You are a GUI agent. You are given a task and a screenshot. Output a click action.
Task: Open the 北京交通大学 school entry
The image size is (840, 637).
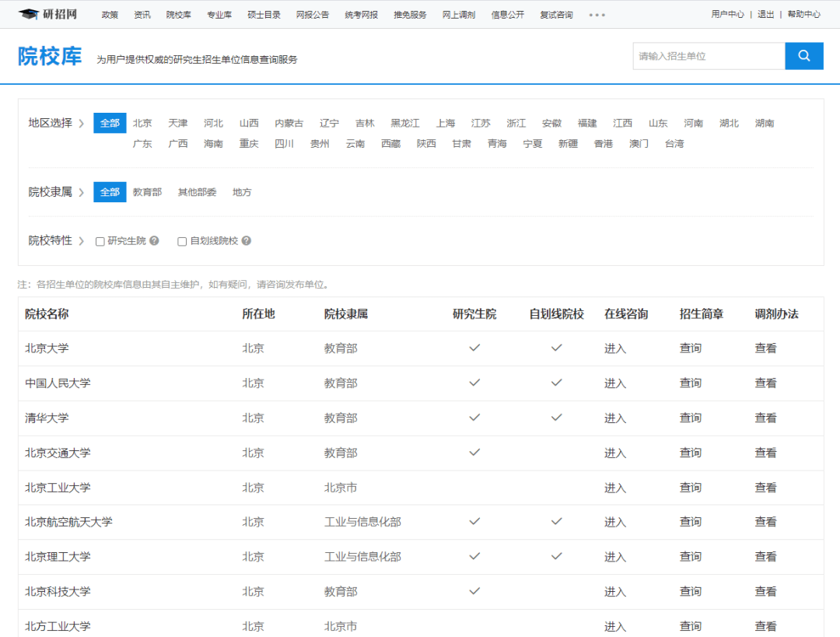coord(58,453)
